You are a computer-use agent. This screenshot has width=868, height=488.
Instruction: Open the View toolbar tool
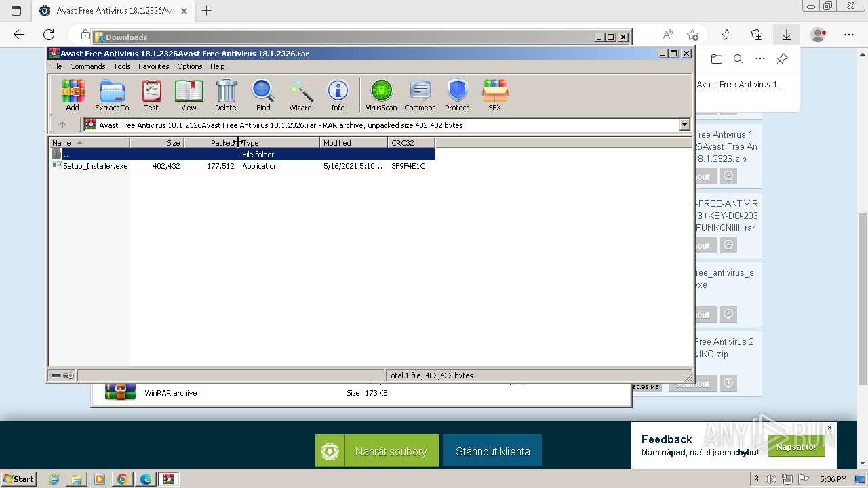click(x=189, y=95)
